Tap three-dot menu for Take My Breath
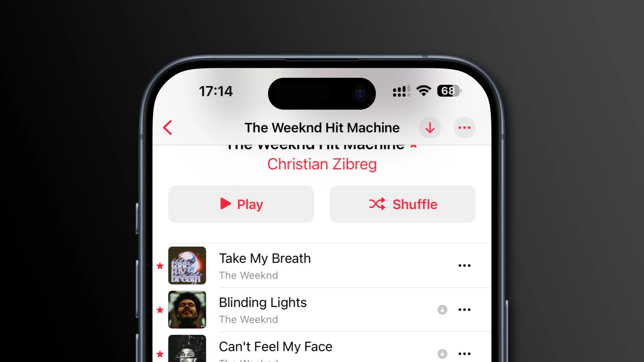Image resolution: width=644 pixels, height=362 pixels. click(x=465, y=265)
